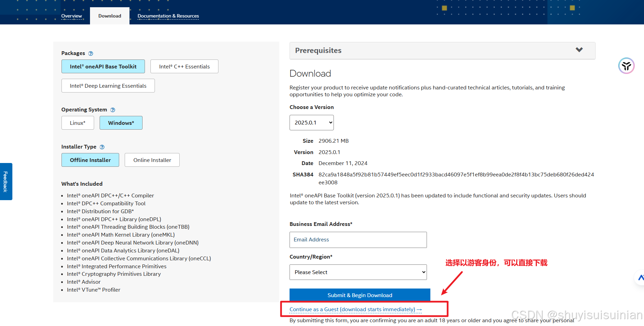Click the SHA384 hash value text
Viewport: 644px width, 326px height.
(456, 178)
